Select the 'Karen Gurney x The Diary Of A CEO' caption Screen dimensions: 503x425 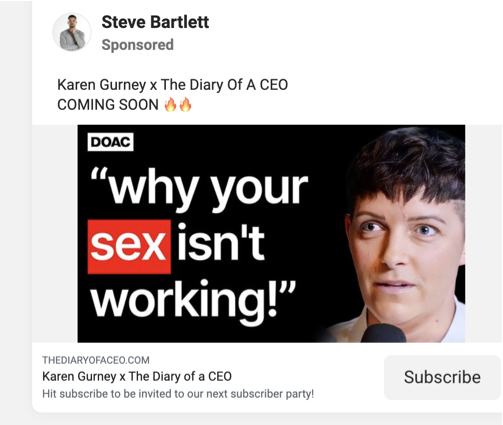172,85
